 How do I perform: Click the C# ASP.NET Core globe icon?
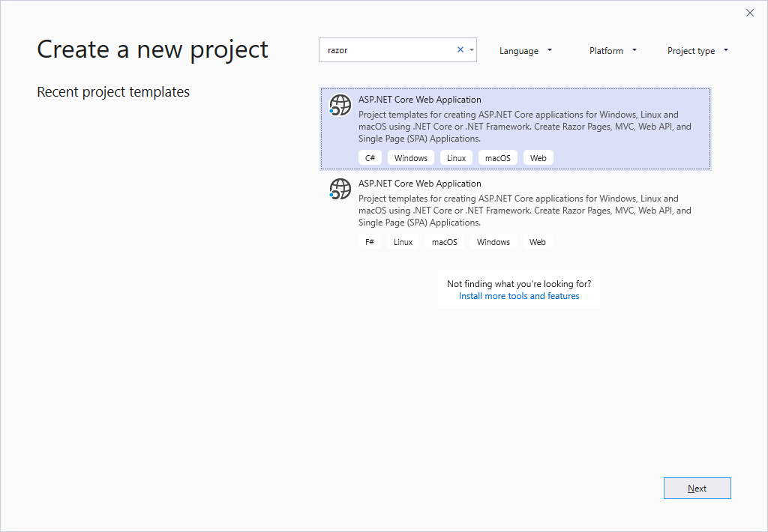tap(340, 105)
